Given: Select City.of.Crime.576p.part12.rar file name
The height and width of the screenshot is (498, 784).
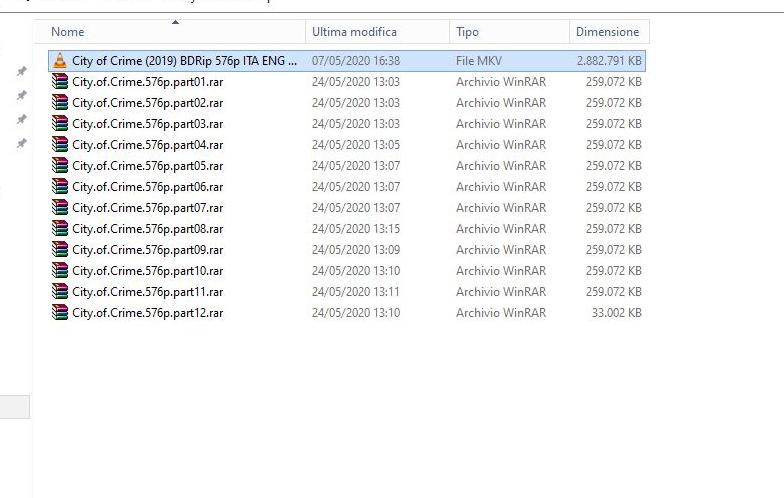Looking at the screenshot, I should pos(148,313).
